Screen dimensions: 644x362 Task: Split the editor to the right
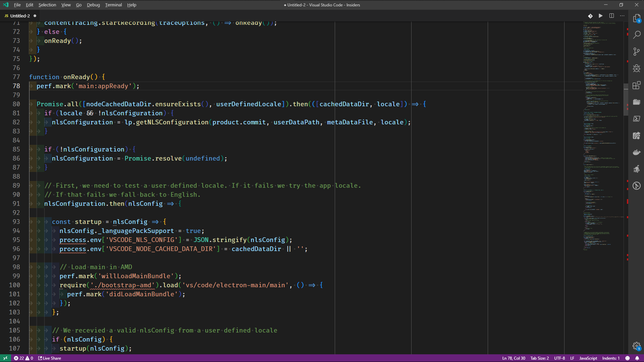(611, 16)
